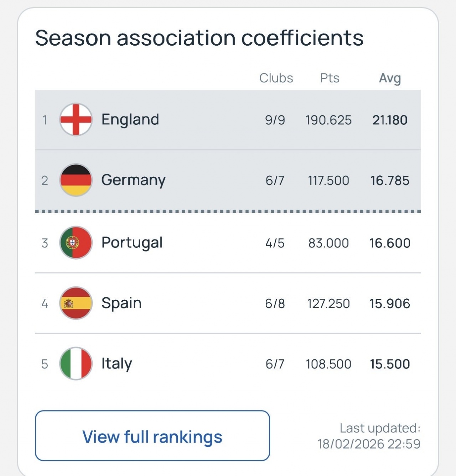Select the England row in the rankings
Image resolution: width=456 pixels, height=476 pixels.
(x=228, y=119)
